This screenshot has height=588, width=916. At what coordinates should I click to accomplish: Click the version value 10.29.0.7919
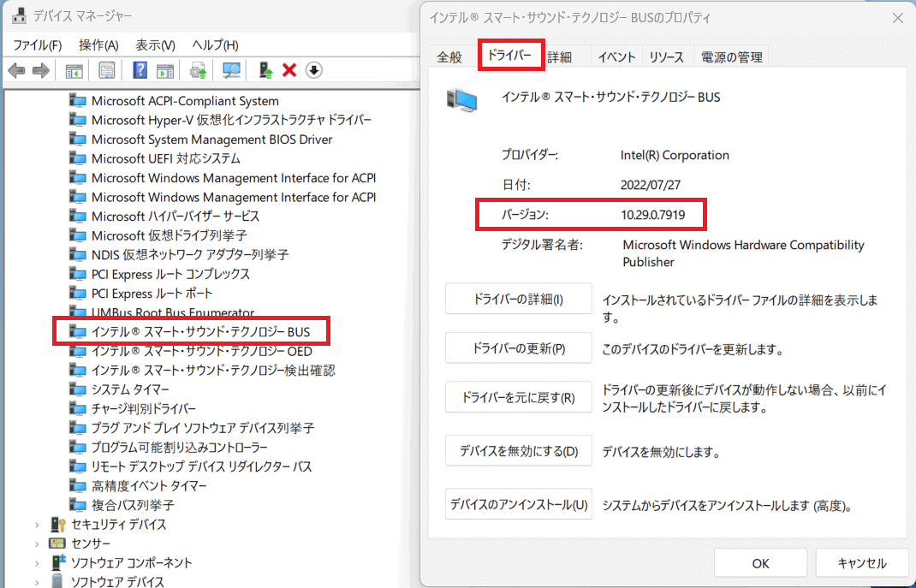(652, 215)
